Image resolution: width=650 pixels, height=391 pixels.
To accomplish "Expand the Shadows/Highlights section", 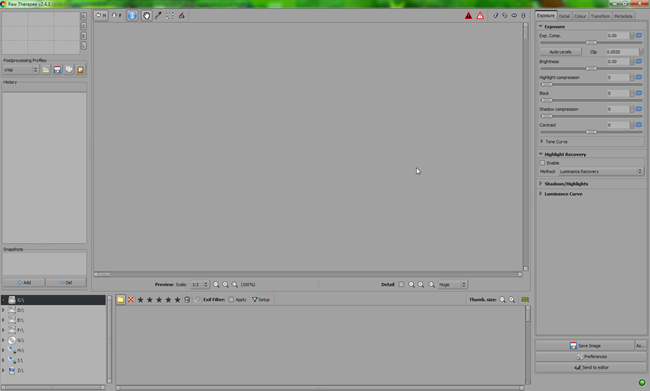I will click(566, 184).
